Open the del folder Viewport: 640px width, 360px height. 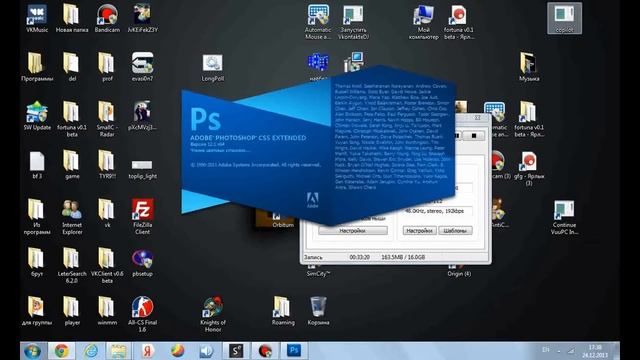pos(72,67)
